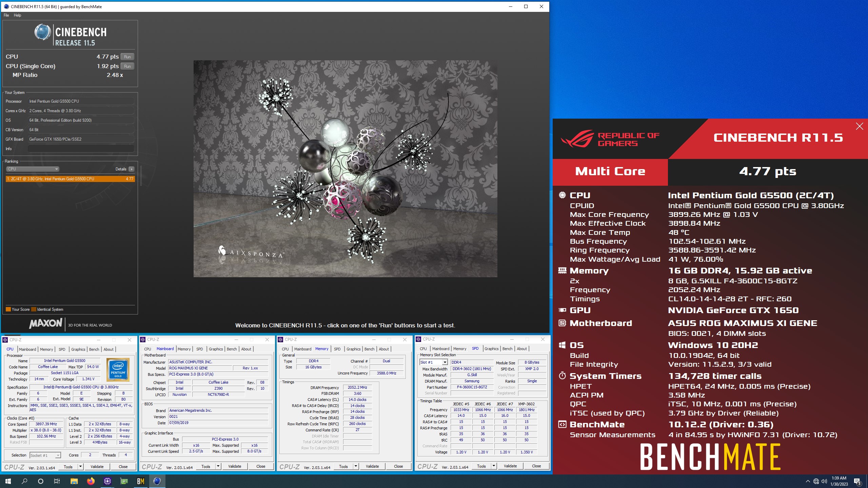Open SPD tab in CPU-Z Mainboard window
Image resolution: width=868 pixels, height=488 pixels.
point(200,349)
